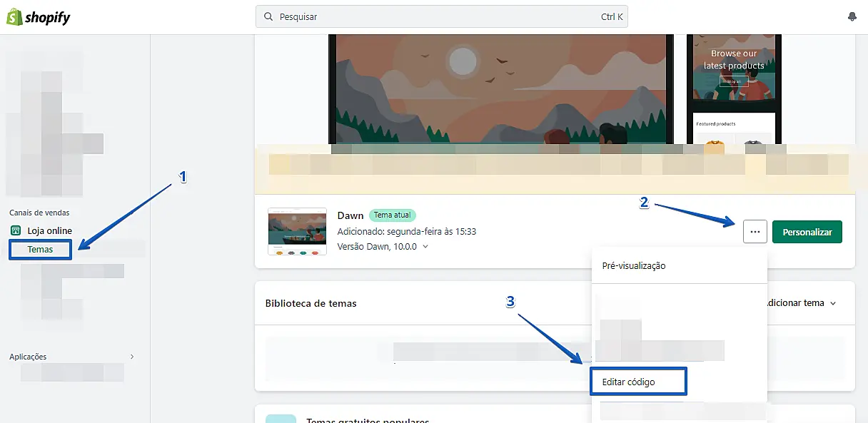868x423 pixels.
Task: Select Temas in the sidebar
Action: pyautogui.click(x=40, y=250)
